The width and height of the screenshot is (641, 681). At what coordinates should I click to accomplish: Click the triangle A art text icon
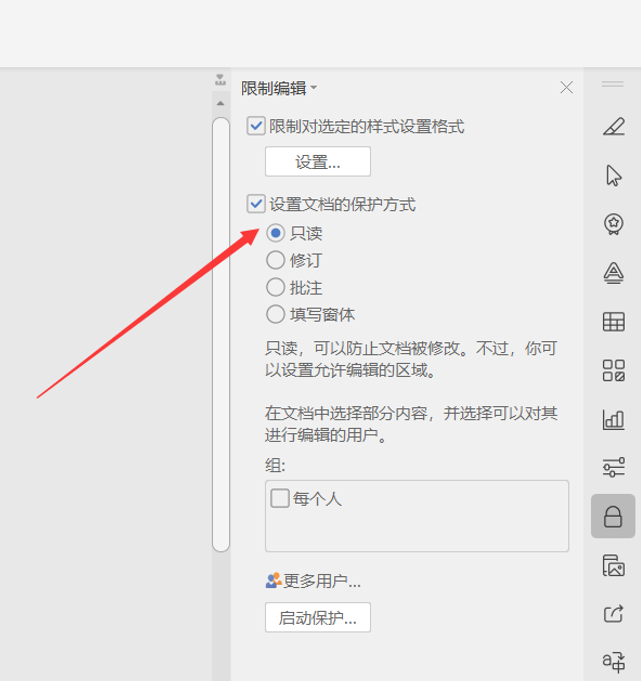[x=614, y=273]
